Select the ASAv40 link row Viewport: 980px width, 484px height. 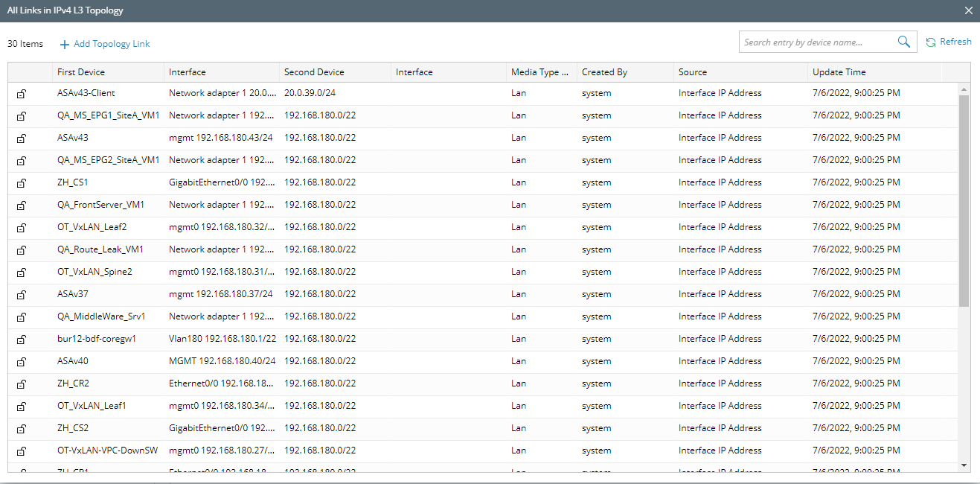click(298, 361)
